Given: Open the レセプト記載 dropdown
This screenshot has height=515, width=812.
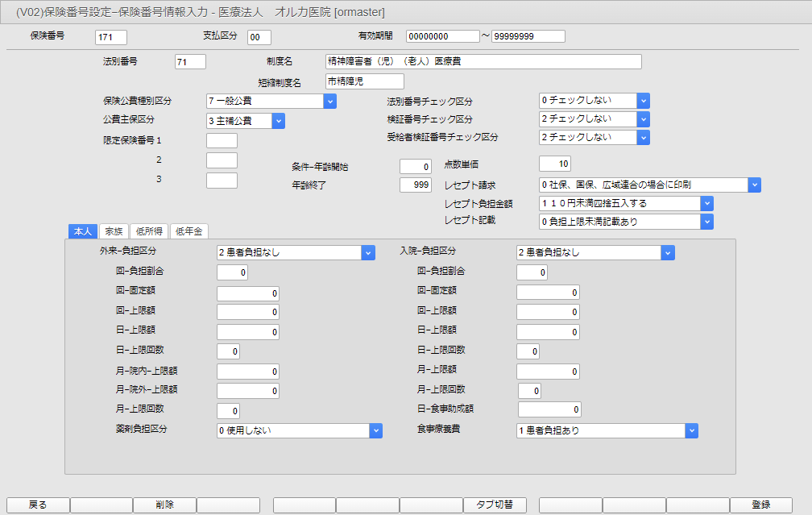Looking at the screenshot, I should coord(706,221).
